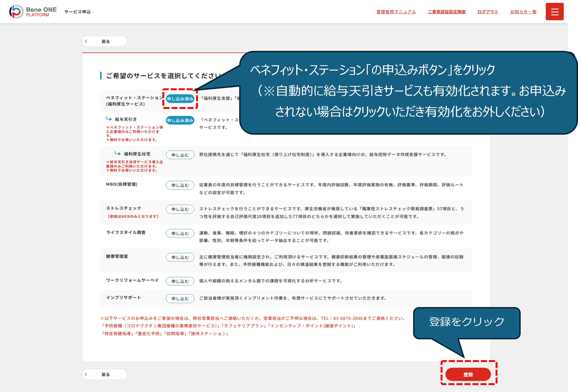578x392 pixels.
Task: Toggle 給与天引き 申し込み済み button
Action: click(180, 120)
